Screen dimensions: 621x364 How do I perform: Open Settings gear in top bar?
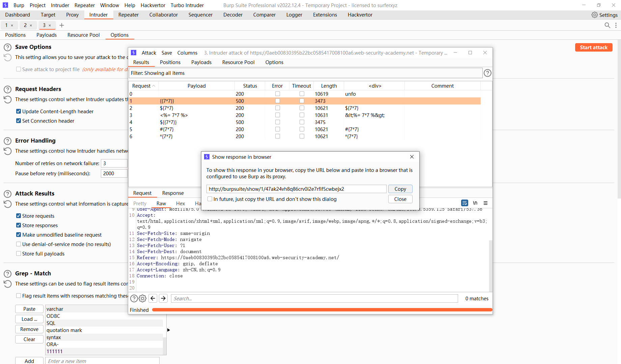click(x=595, y=15)
